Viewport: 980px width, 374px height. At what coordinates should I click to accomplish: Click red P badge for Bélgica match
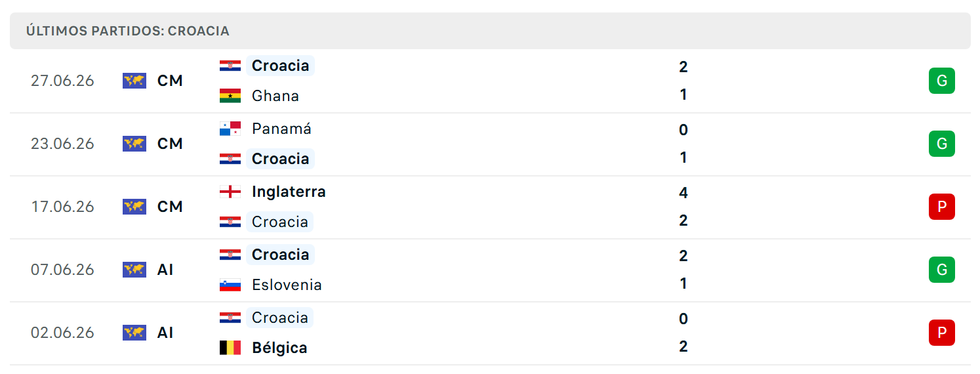tap(942, 333)
